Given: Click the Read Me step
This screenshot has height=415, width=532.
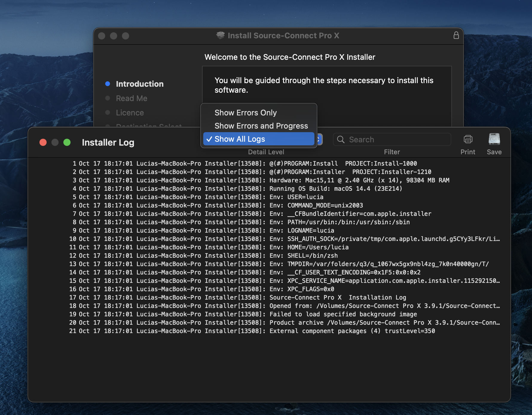Looking at the screenshot, I should pyautogui.click(x=132, y=98).
